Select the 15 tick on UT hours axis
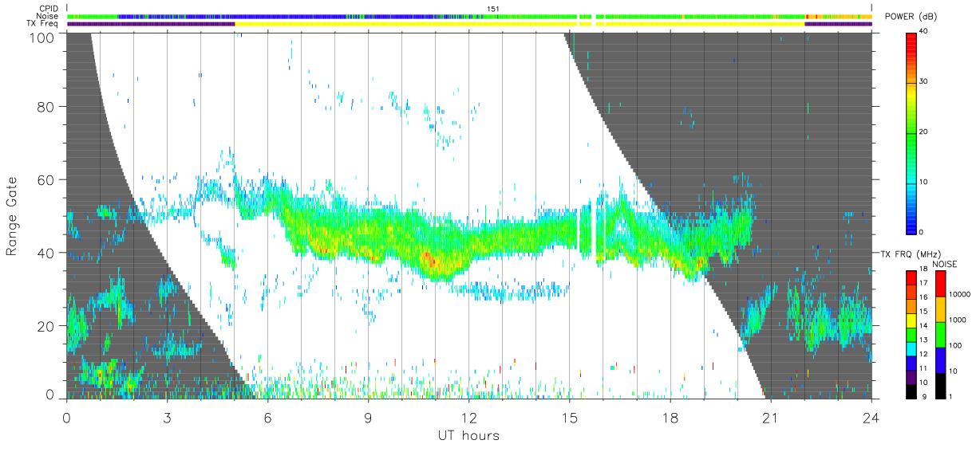 coord(570,416)
